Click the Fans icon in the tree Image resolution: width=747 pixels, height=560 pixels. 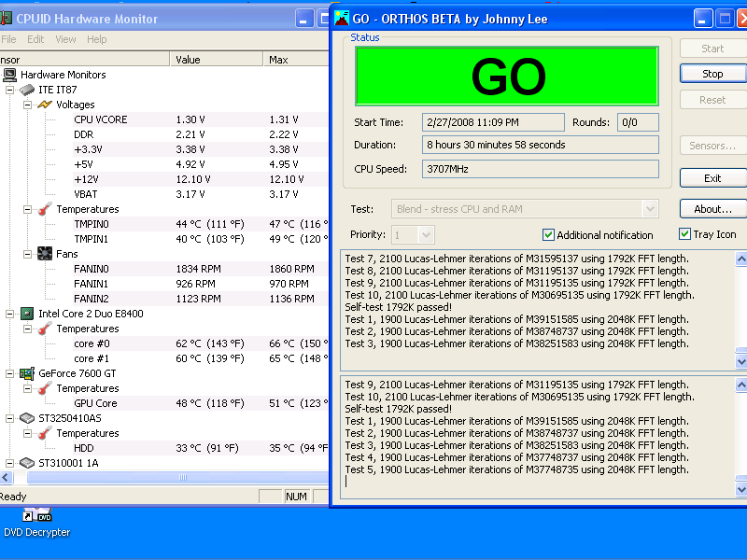pos(45,254)
